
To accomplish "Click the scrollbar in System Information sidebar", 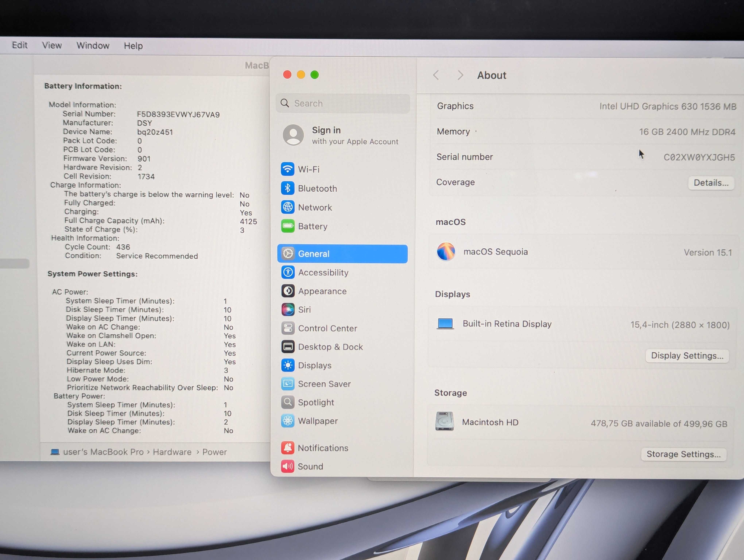I will click(14, 263).
